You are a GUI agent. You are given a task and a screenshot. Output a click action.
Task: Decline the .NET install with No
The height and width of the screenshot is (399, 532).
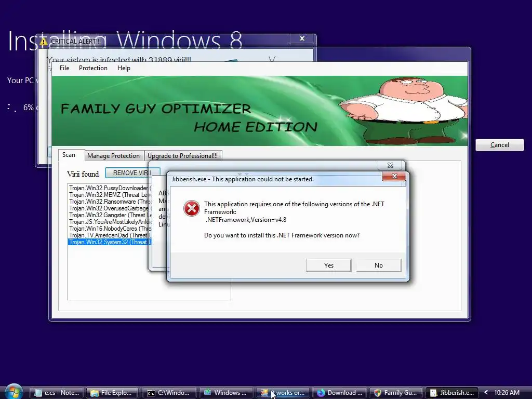tap(378, 265)
